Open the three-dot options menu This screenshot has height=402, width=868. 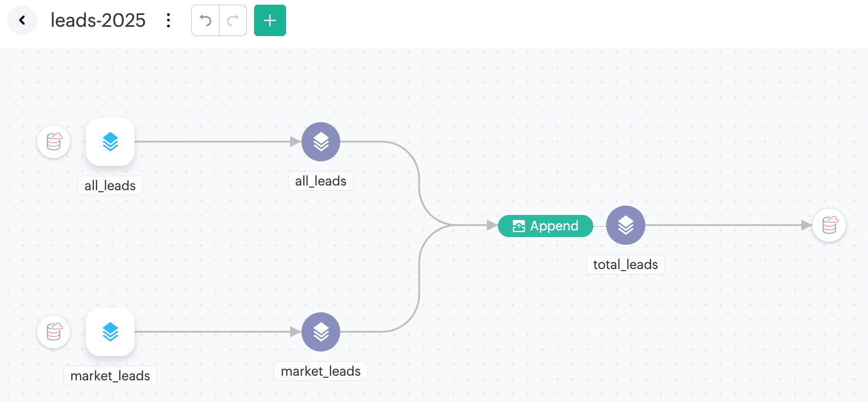tap(169, 21)
